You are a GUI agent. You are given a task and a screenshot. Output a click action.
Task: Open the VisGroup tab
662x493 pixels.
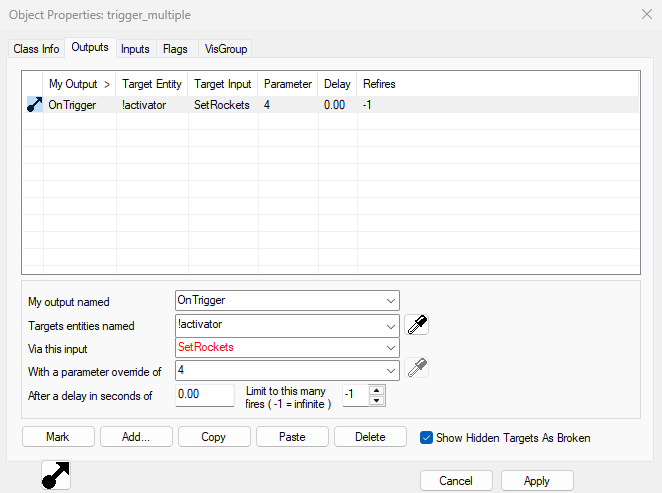(224, 48)
